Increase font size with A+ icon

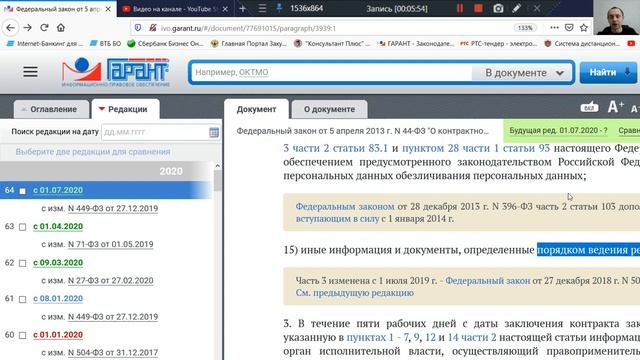[615, 107]
